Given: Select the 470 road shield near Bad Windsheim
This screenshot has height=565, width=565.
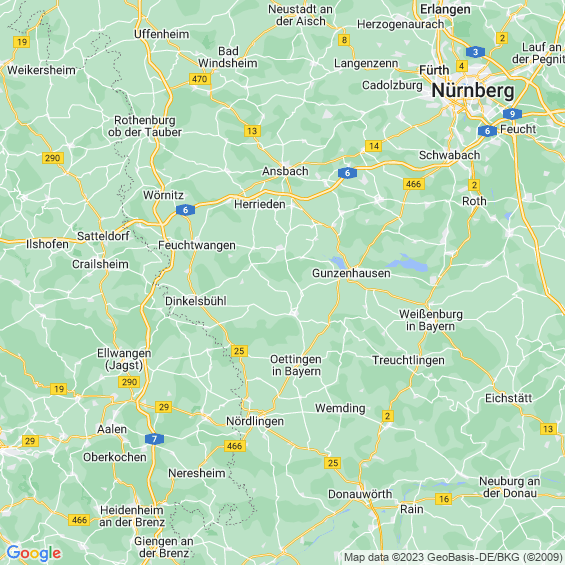Looking at the screenshot, I should coord(200,79).
